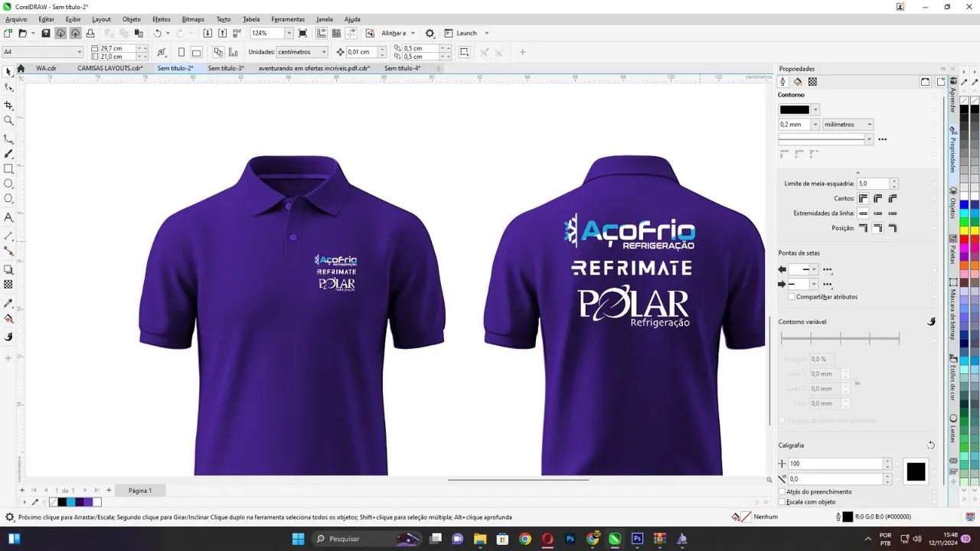Open the Objetos docker tab
This screenshot has height=551, width=980.
click(x=953, y=203)
